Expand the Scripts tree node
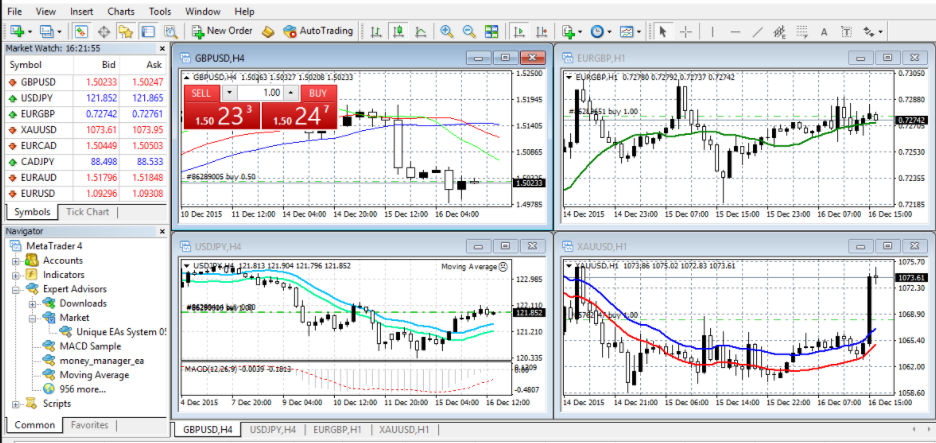The height and width of the screenshot is (443, 936). [16, 404]
